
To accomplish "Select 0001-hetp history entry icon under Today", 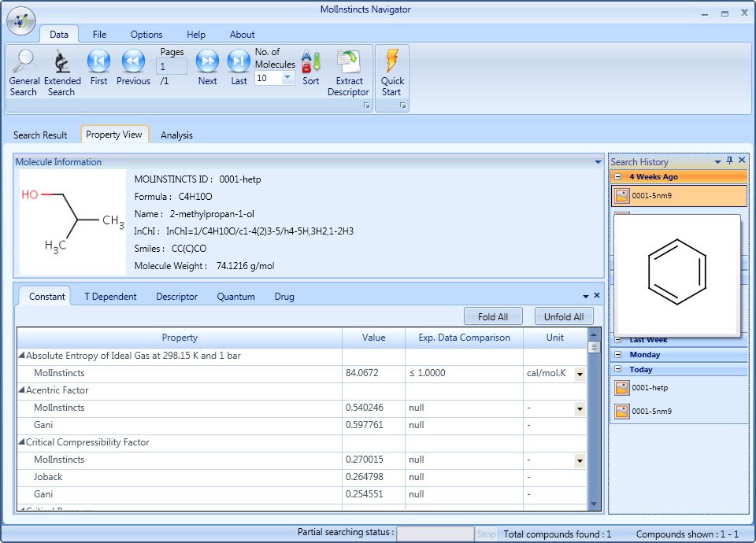I will click(622, 387).
